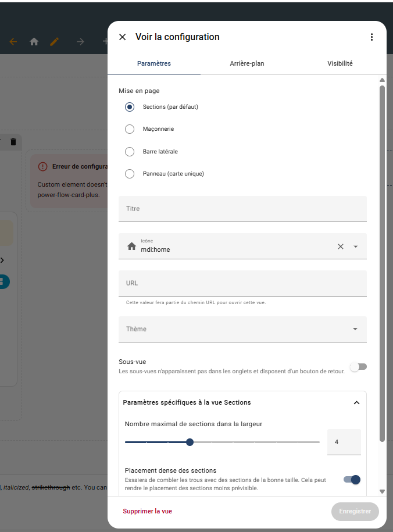Click the back arrow in header
This screenshot has height=532, width=393.
13,42
